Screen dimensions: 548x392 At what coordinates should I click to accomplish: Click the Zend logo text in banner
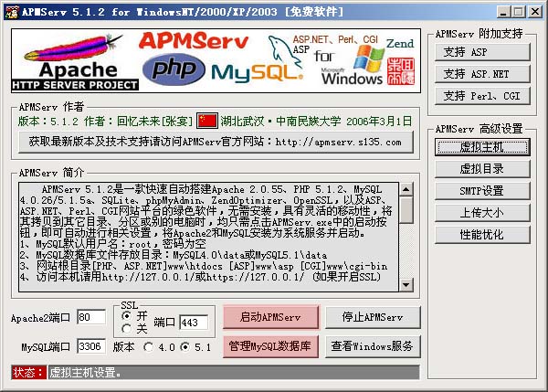(x=400, y=43)
